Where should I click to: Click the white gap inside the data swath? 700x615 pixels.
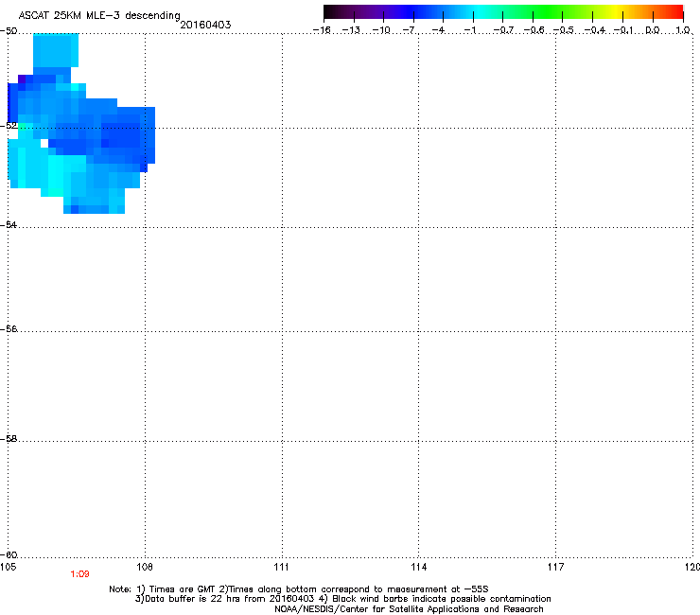tap(44, 144)
